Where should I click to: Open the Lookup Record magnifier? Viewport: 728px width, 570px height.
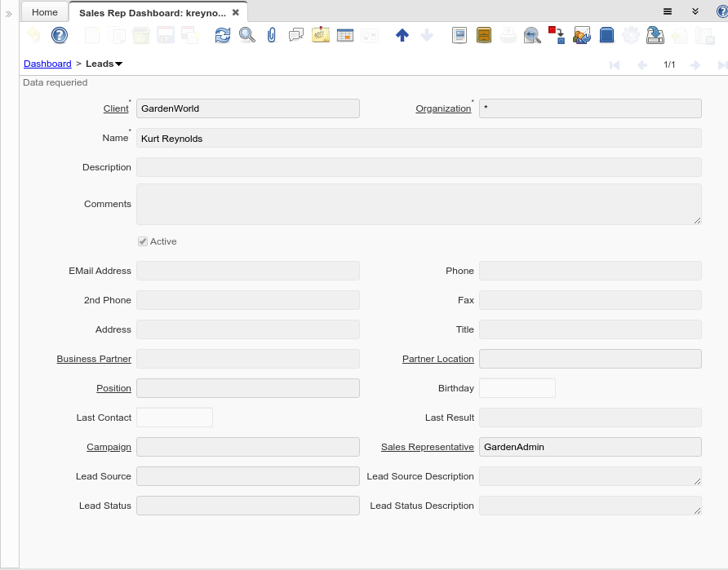pos(247,35)
